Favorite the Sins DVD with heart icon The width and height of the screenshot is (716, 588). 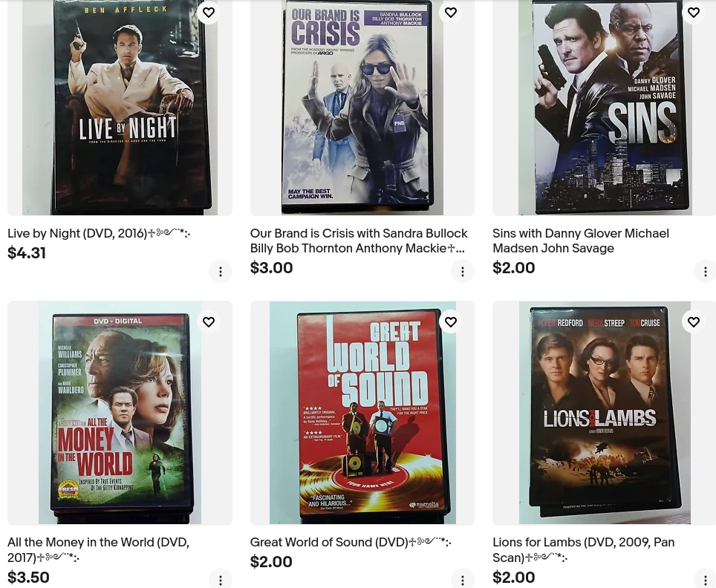693,13
